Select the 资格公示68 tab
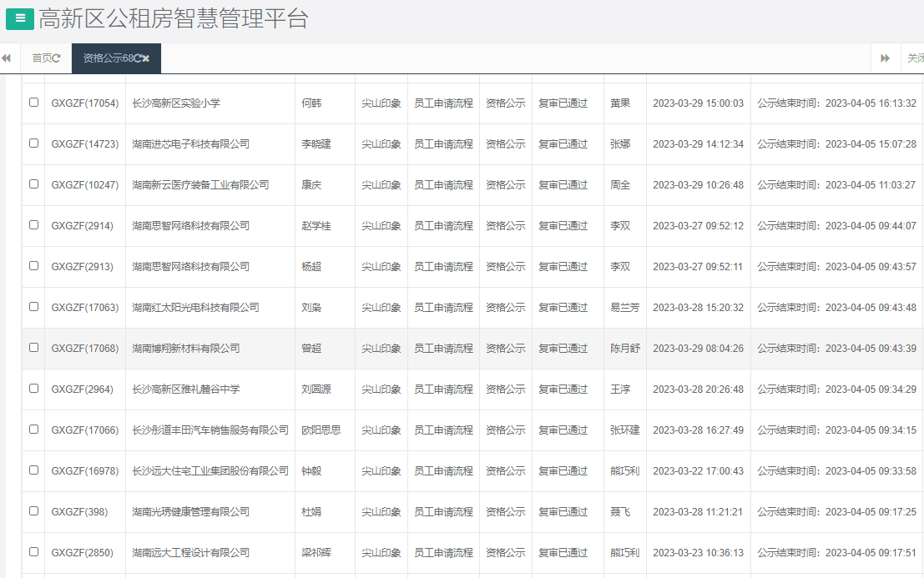The height and width of the screenshot is (578, 924). (109, 58)
